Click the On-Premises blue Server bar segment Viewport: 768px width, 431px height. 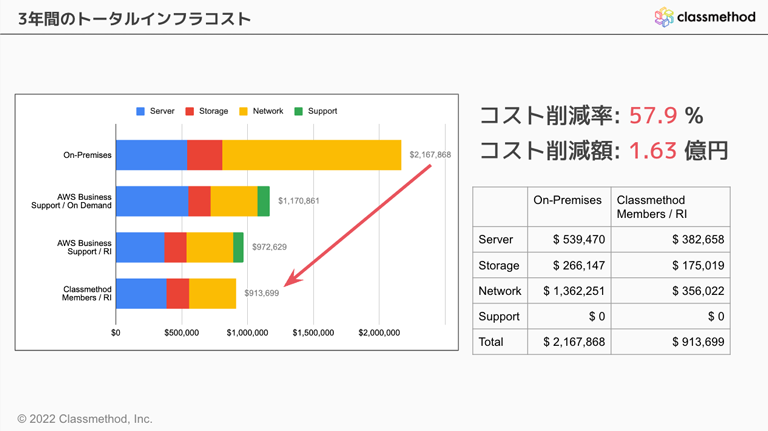pyautogui.click(x=151, y=155)
